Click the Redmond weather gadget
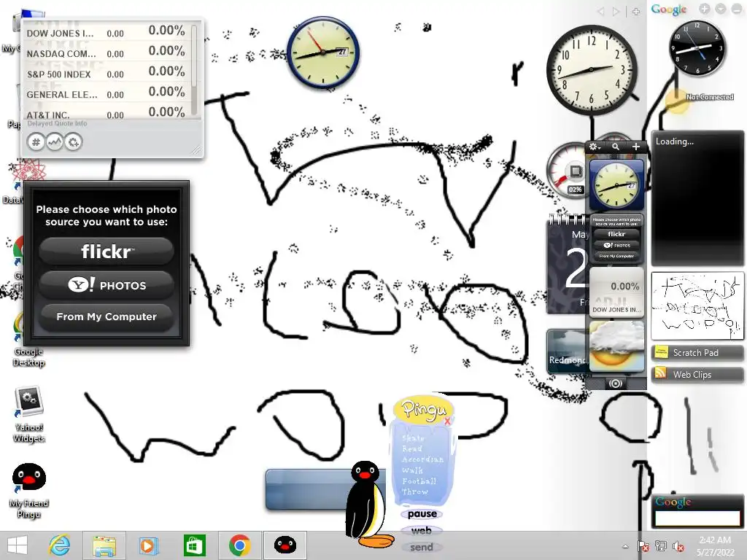The height and width of the screenshot is (560, 747). coord(568,351)
